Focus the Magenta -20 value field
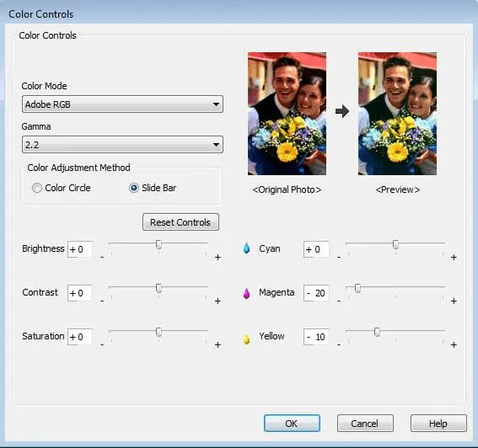Screen dimensions: 478x448 316,293
